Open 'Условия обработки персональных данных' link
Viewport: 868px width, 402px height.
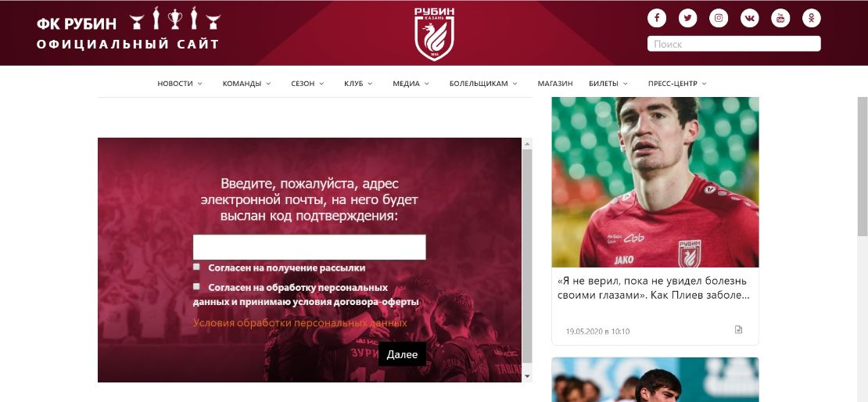click(300, 322)
